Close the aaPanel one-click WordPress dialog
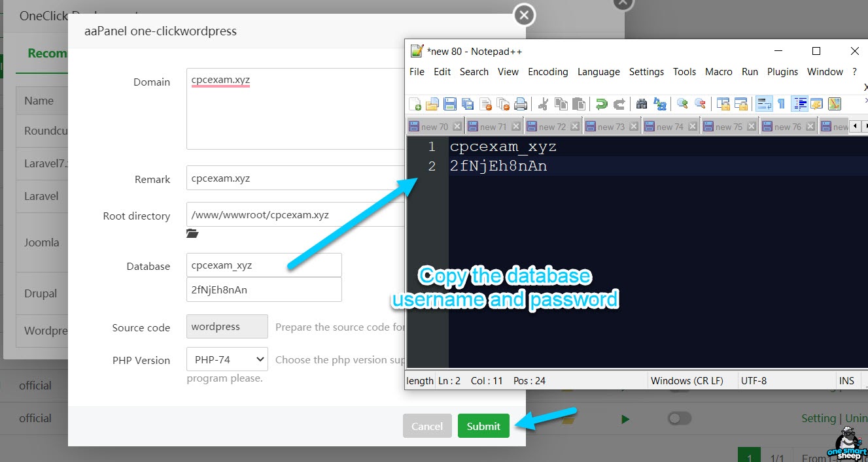 pos(524,14)
